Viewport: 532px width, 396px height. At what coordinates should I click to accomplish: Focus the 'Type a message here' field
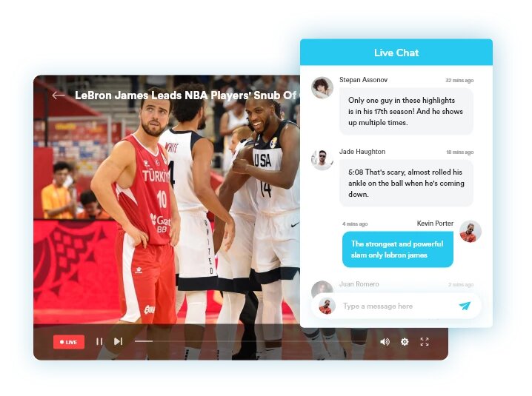pyautogui.click(x=393, y=306)
